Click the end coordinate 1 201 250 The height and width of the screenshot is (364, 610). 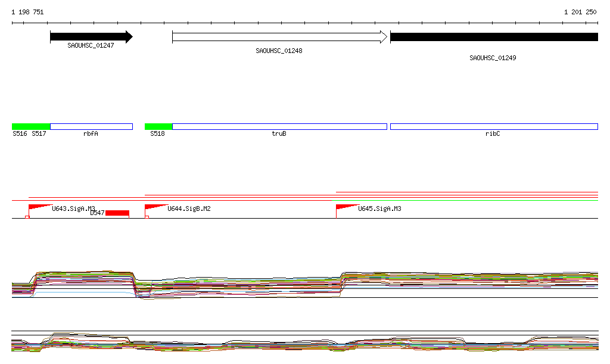click(x=580, y=12)
